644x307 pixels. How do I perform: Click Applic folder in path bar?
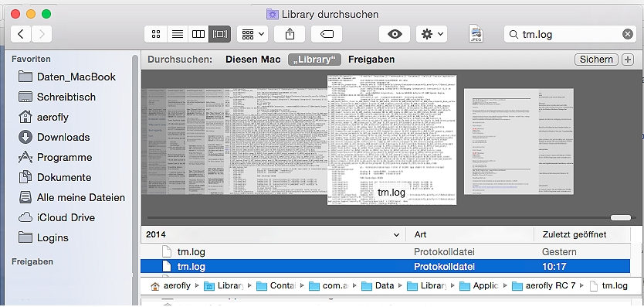(480, 285)
